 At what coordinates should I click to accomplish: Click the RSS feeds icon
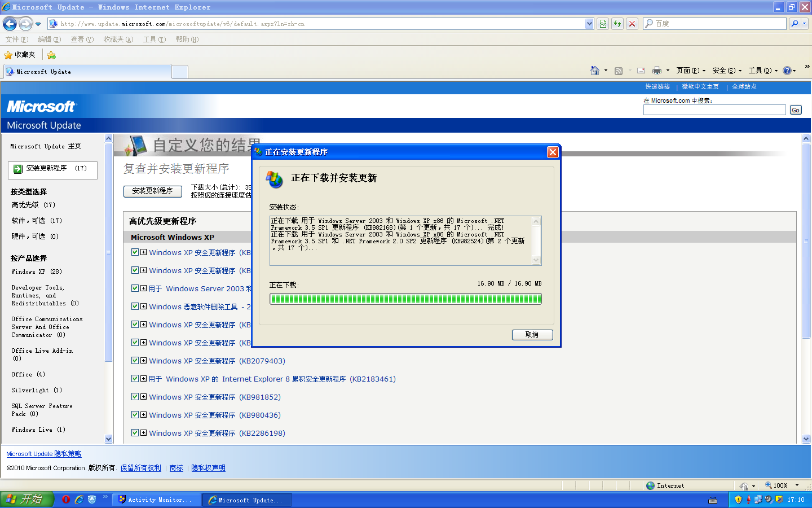[x=619, y=71]
